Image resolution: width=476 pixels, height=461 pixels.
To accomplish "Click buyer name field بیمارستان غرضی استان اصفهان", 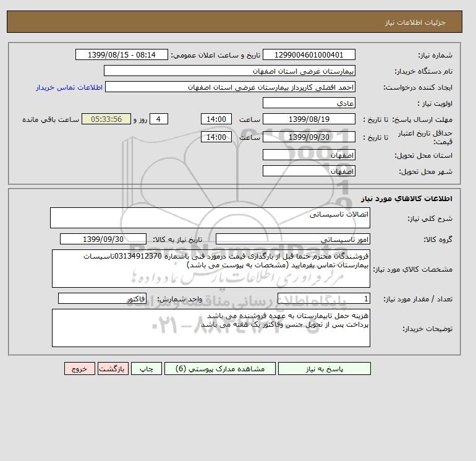I will (x=229, y=71).
